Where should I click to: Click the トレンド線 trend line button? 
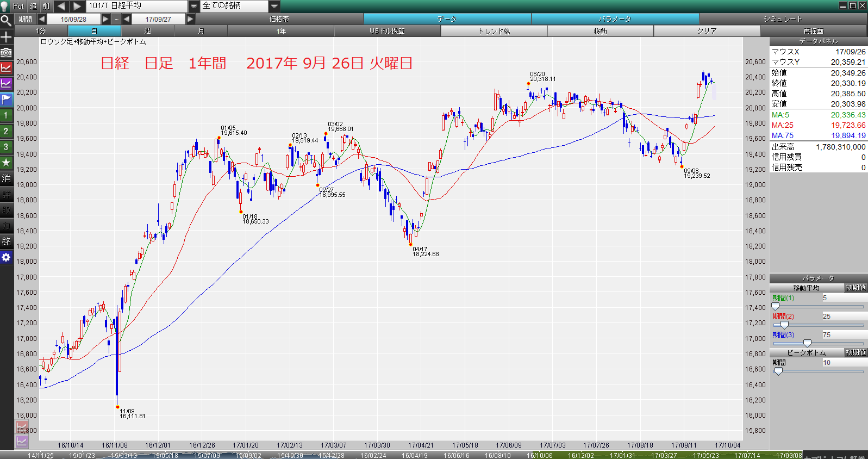point(494,31)
